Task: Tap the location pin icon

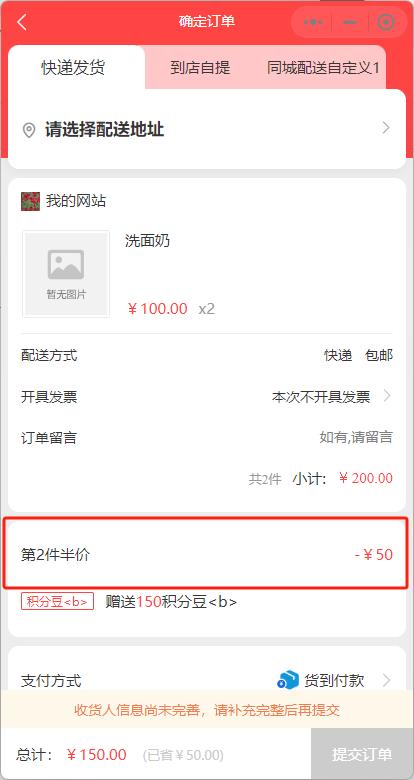Action: (29, 130)
